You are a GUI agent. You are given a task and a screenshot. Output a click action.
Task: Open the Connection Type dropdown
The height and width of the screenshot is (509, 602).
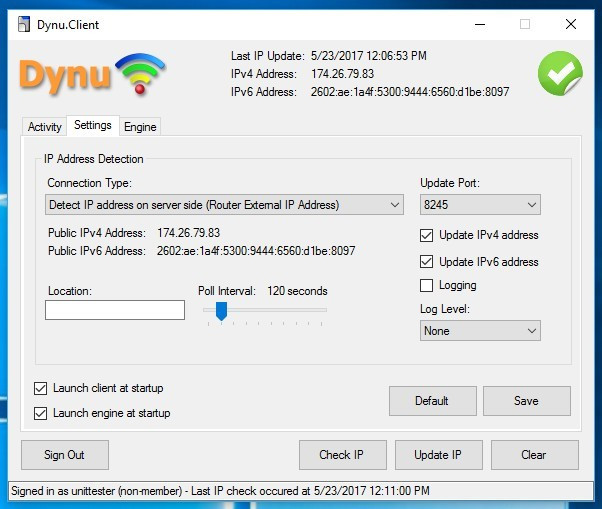coord(224,205)
